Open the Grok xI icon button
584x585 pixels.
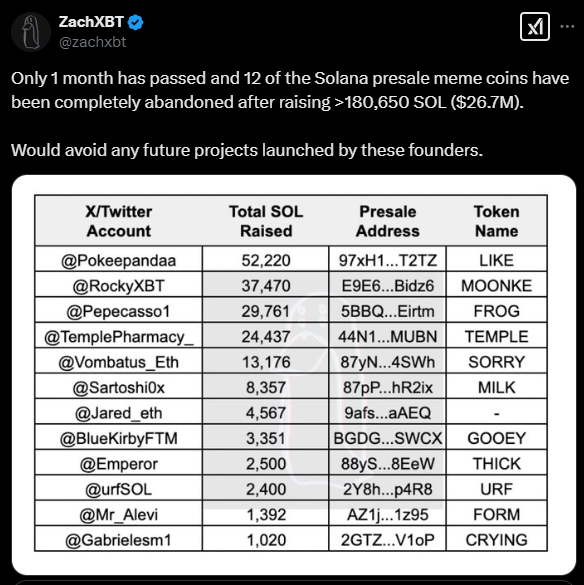tap(534, 26)
